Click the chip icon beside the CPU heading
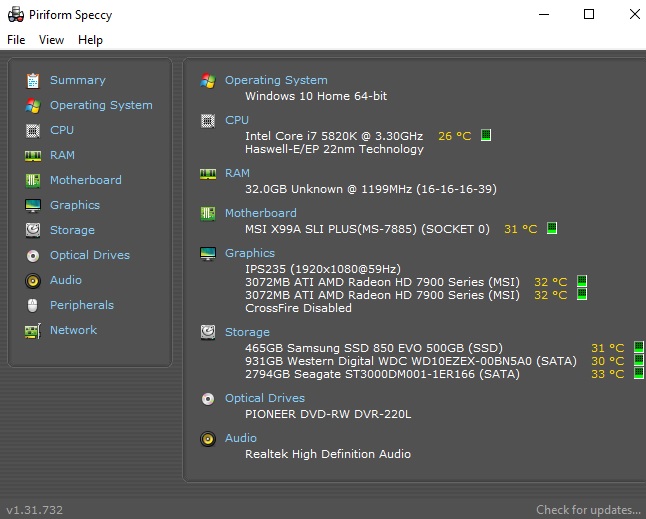 pyautogui.click(x=208, y=120)
